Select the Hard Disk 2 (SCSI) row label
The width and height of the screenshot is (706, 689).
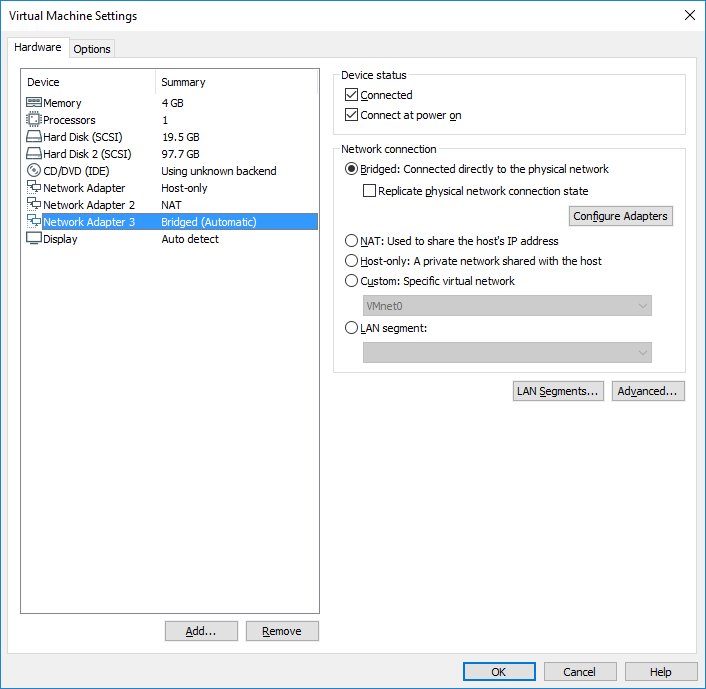(x=87, y=154)
